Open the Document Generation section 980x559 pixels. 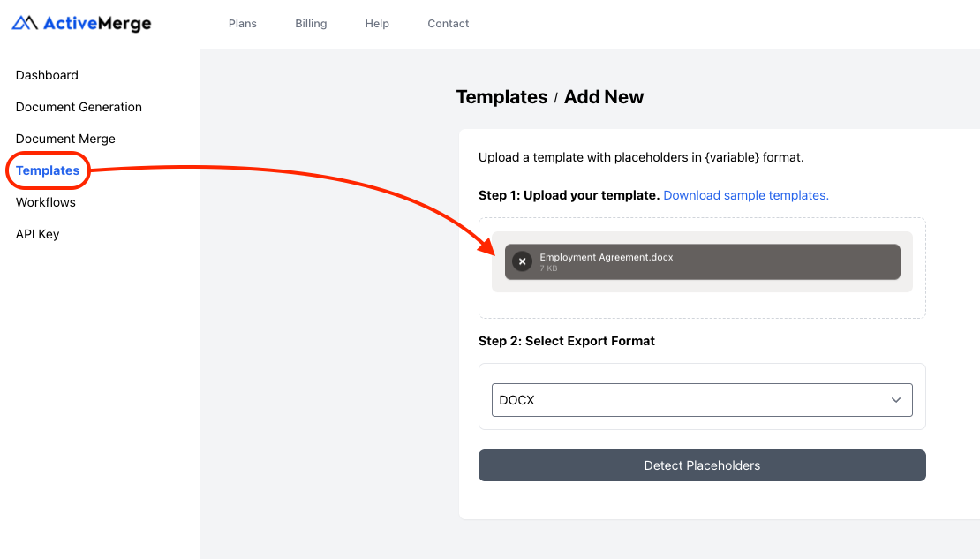[79, 107]
